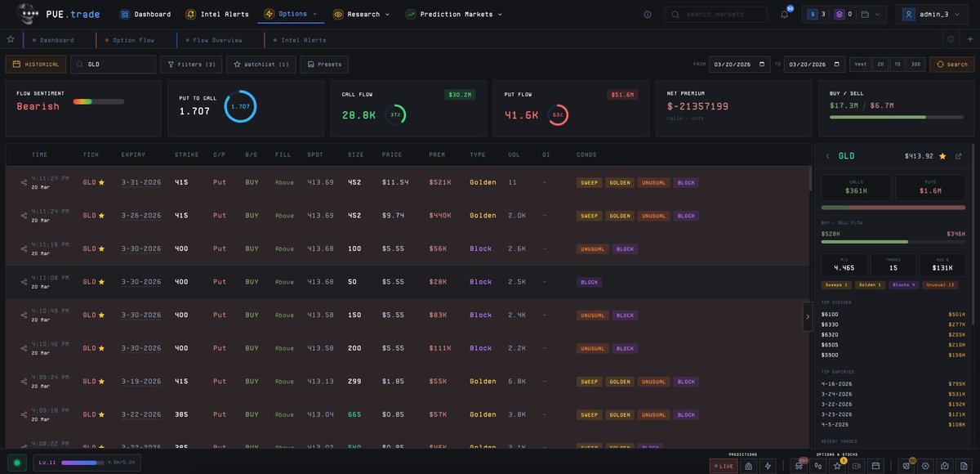This screenshot has height=474, width=980.
Task: Click the green status dot at bottom left
Action: (x=16, y=463)
